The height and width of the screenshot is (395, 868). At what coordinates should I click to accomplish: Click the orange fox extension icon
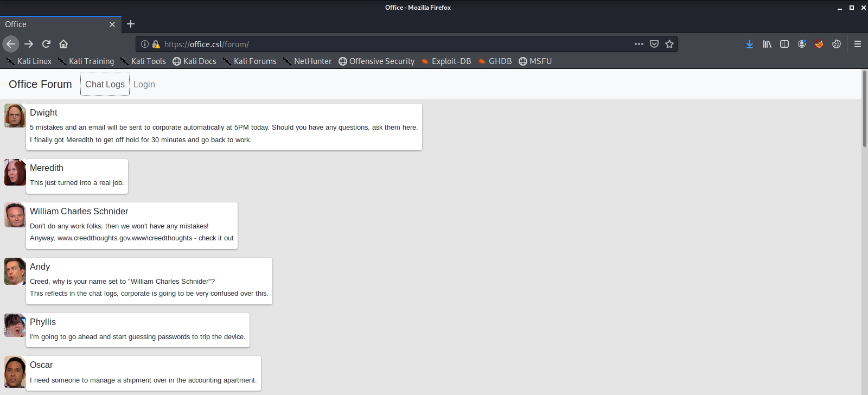pyautogui.click(x=819, y=44)
